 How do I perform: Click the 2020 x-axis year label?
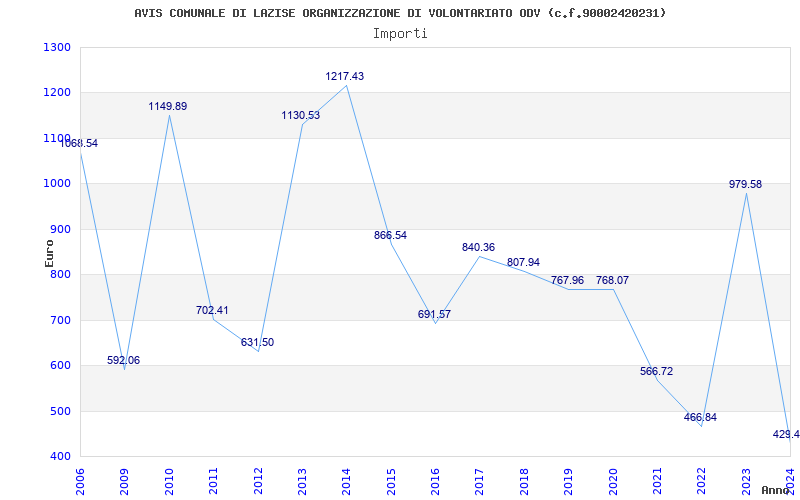613,481
